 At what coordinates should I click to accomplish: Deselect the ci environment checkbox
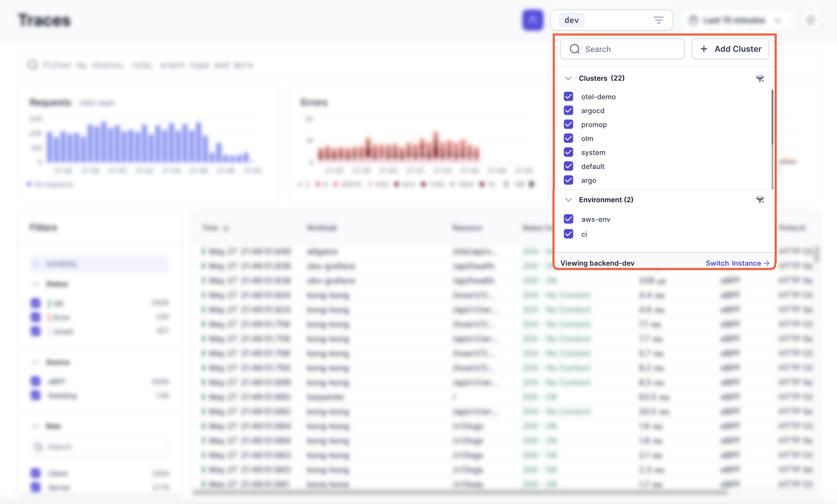tap(568, 234)
